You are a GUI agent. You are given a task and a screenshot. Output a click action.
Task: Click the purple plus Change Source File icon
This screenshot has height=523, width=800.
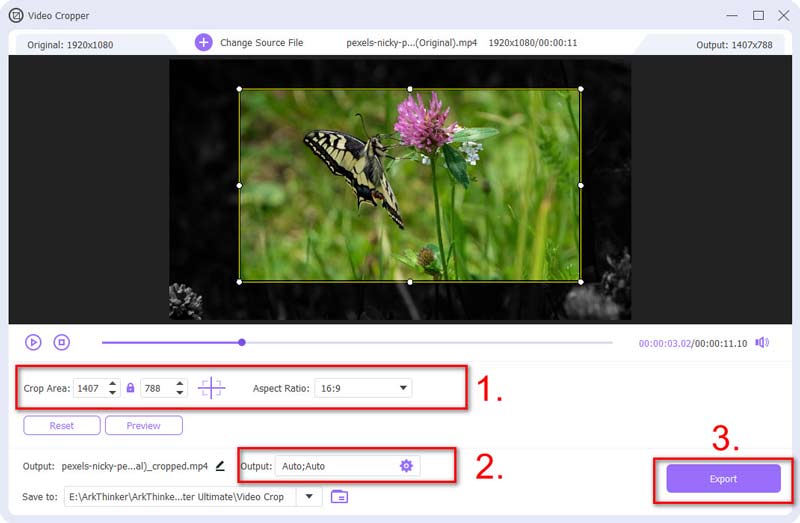point(204,42)
